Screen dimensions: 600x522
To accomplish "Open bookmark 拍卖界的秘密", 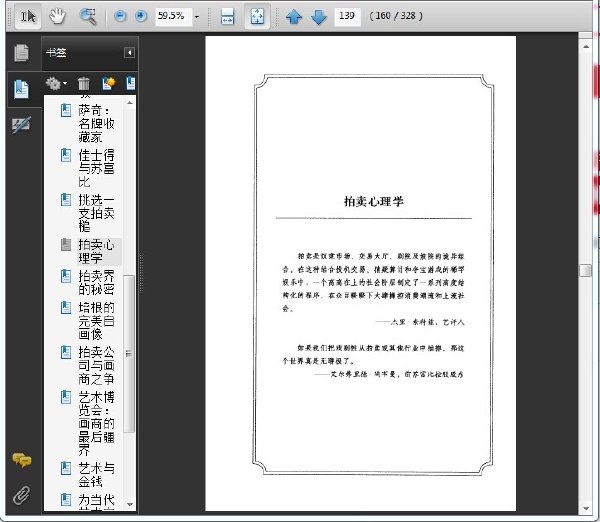I will 96,282.
